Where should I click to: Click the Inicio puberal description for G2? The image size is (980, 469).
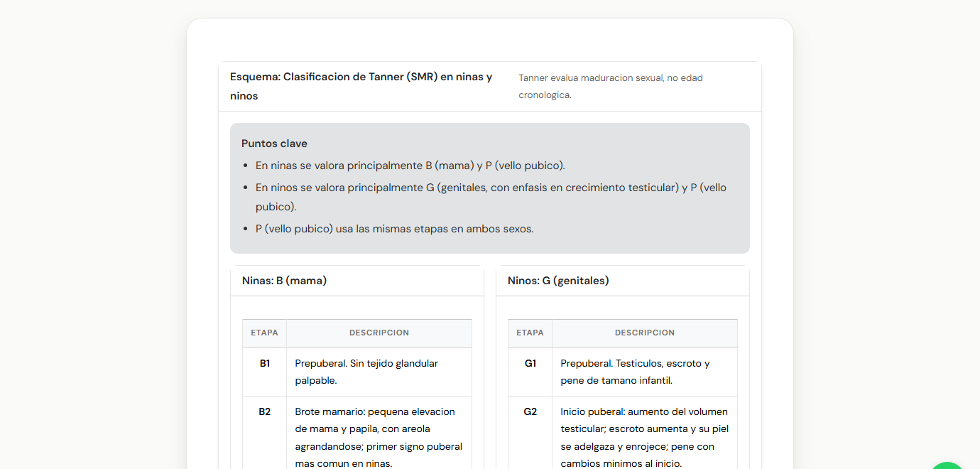[644, 437]
